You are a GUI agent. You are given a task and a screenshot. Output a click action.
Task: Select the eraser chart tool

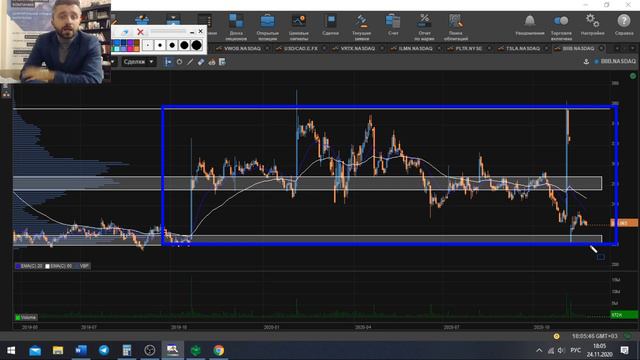pyautogui.click(x=201, y=62)
